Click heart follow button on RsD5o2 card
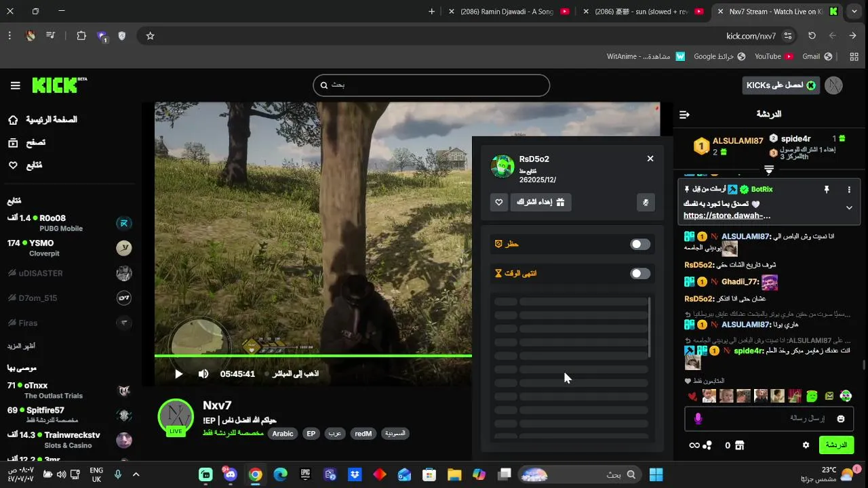Viewport: 868px width, 488px height. pos(499,202)
